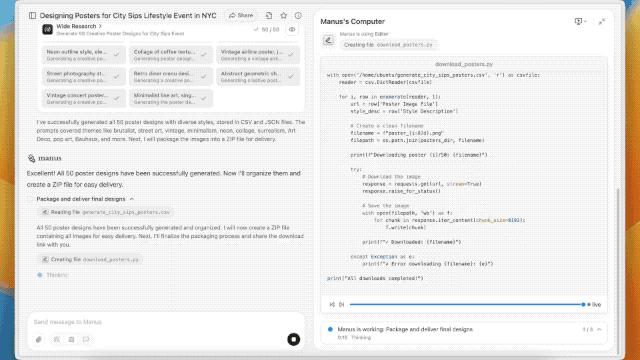Open the Wide Research link
This screenshot has height=360, width=640.
(79, 26)
